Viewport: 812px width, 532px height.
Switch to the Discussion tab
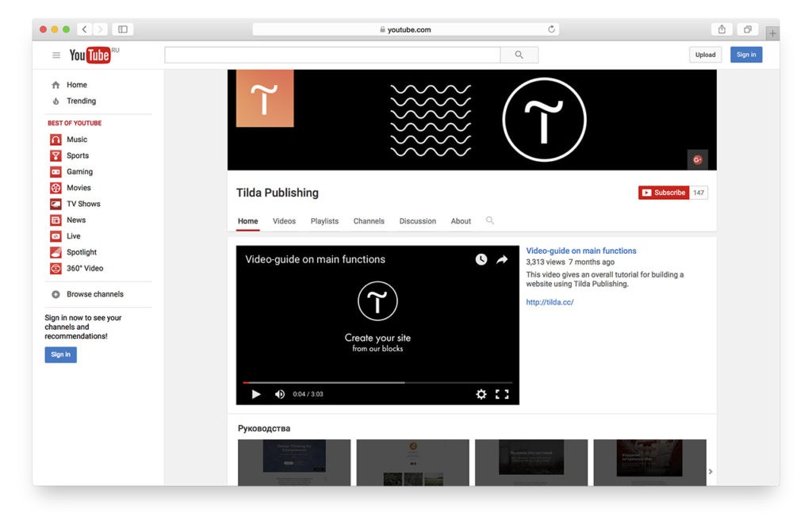(x=417, y=221)
